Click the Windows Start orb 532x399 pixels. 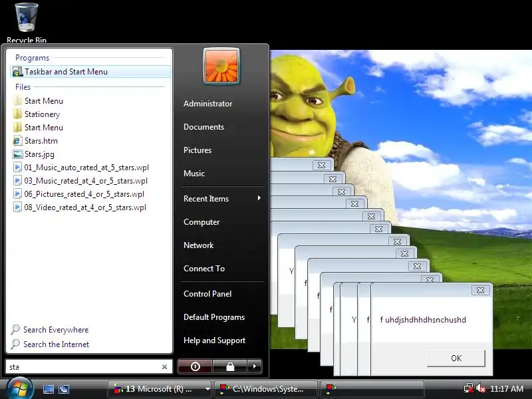pos(20,388)
